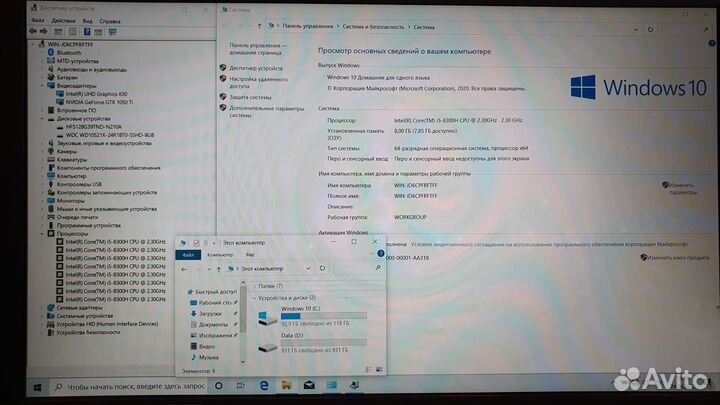Select NVIDIA GeForce GTX 1050 Ti
720x405 pixels.
[99, 102]
